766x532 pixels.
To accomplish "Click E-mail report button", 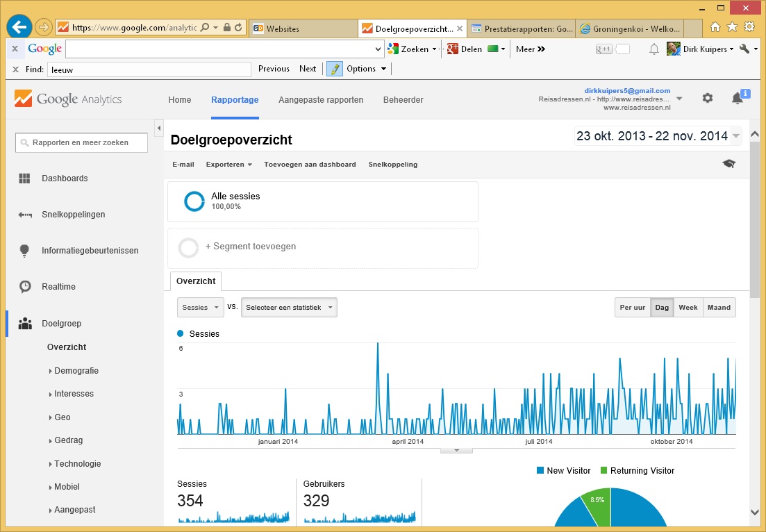I will 183,165.
